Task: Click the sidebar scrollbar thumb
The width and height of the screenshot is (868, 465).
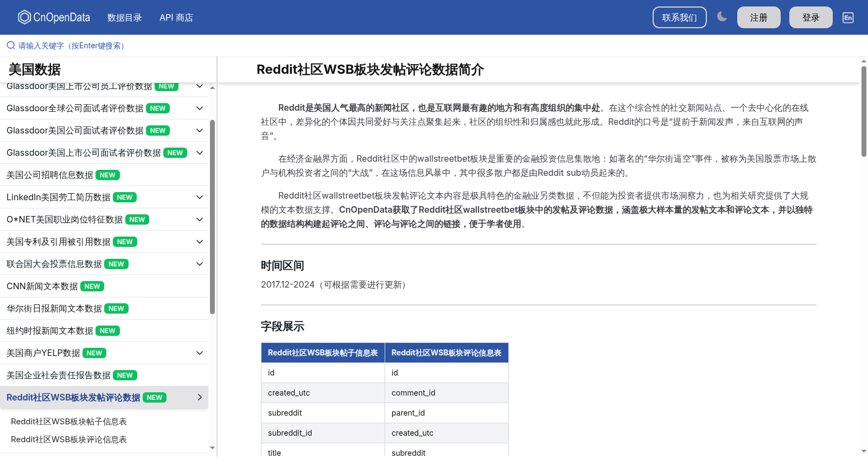Action: pyautogui.click(x=213, y=217)
